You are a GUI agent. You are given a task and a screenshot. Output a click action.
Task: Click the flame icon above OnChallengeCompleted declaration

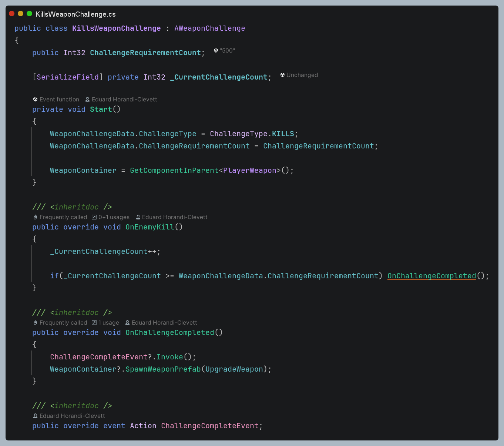(x=35, y=323)
